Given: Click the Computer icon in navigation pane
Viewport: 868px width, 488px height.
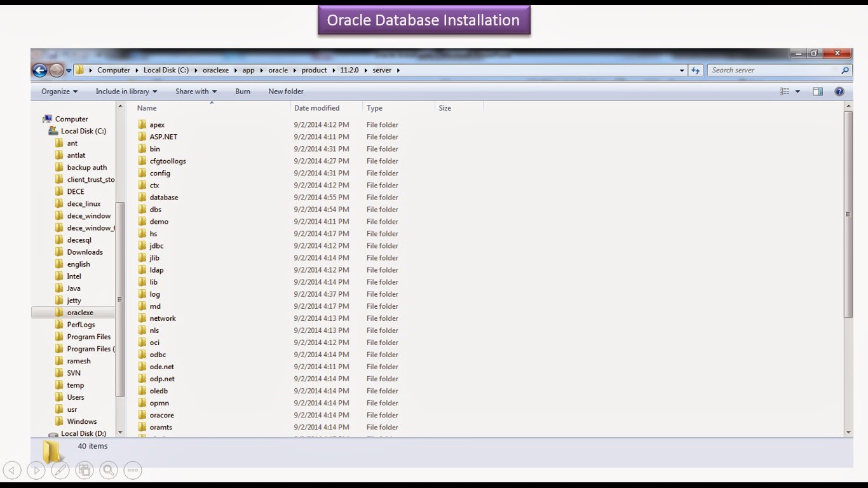Looking at the screenshot, I should tap(47, 119).
